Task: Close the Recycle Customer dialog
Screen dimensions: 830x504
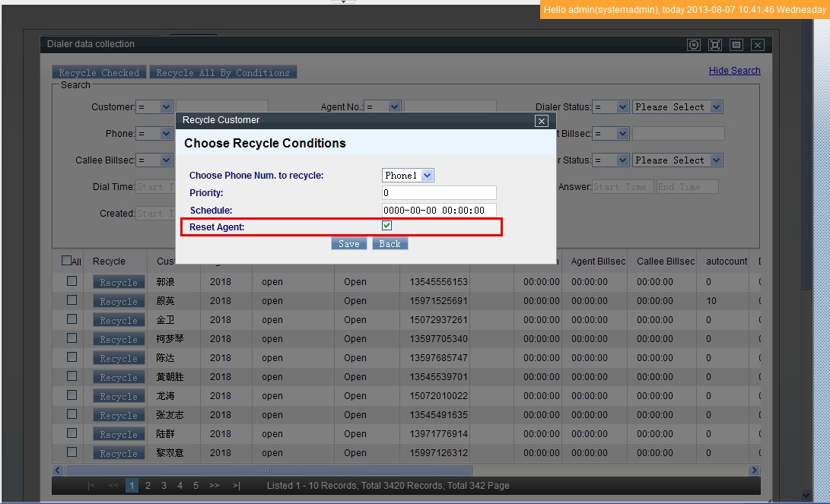Action: [541, 121]
